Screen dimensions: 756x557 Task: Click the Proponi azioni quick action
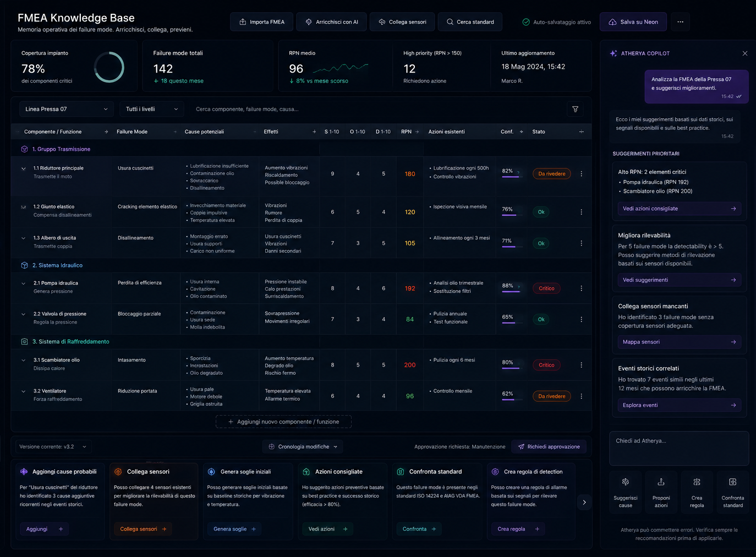(661, 493)
